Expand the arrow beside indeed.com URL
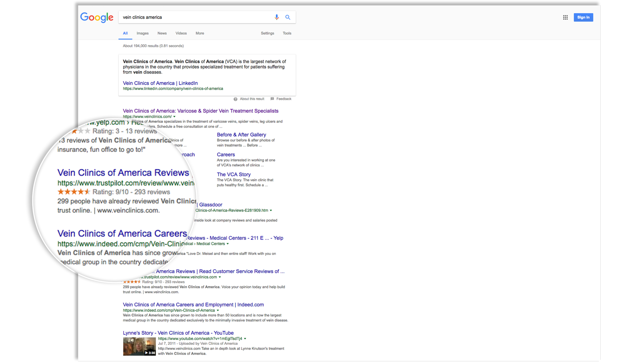Viewport: 635px width, 364px height. click(218, 310)
